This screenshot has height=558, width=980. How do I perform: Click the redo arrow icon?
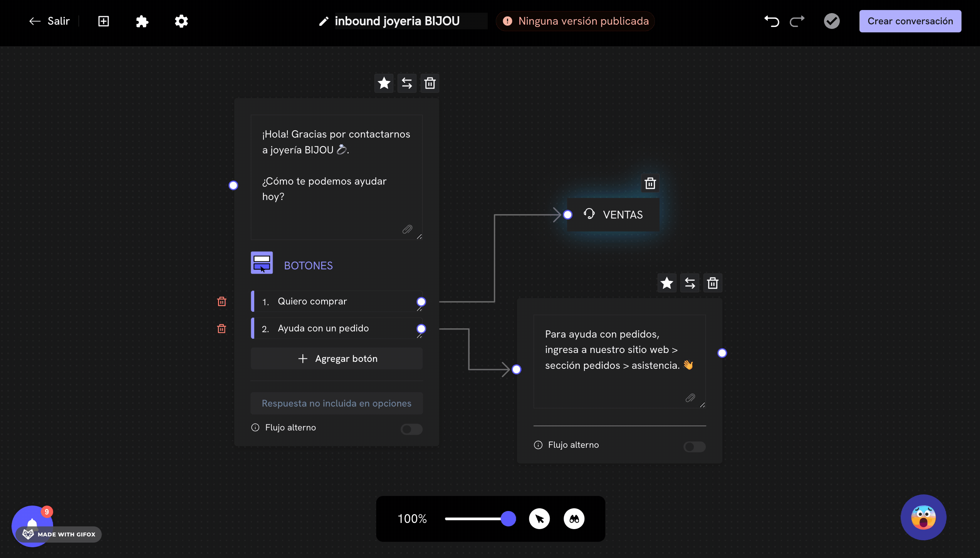797,21
